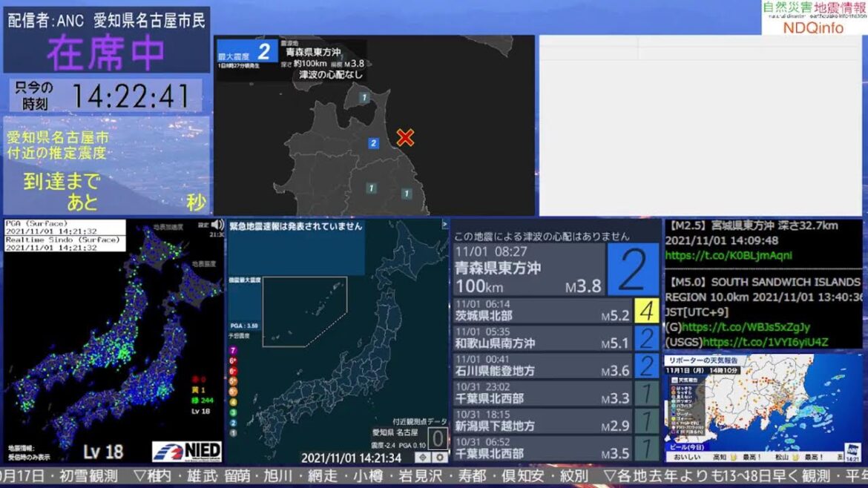Click the speaker sound icon
The image size is (868, 488).
[x=217, y=224]
